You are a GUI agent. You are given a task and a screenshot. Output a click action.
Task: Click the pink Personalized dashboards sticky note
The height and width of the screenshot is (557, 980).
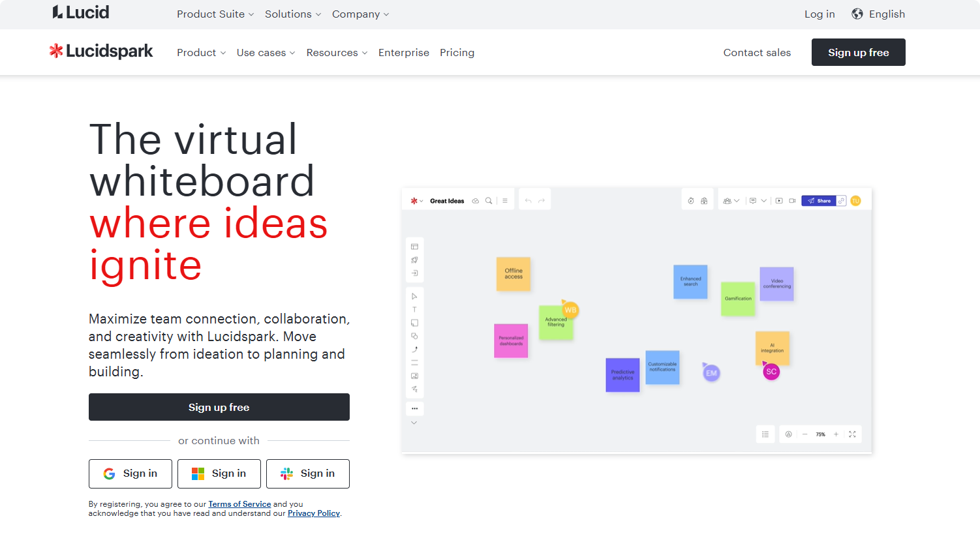[x=511, y=340]
